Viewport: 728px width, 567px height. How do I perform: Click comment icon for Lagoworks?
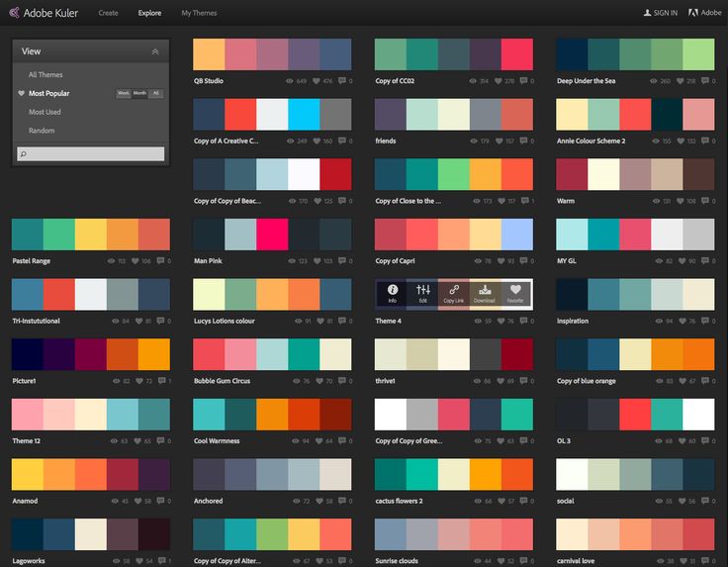(x=161, y=560)
